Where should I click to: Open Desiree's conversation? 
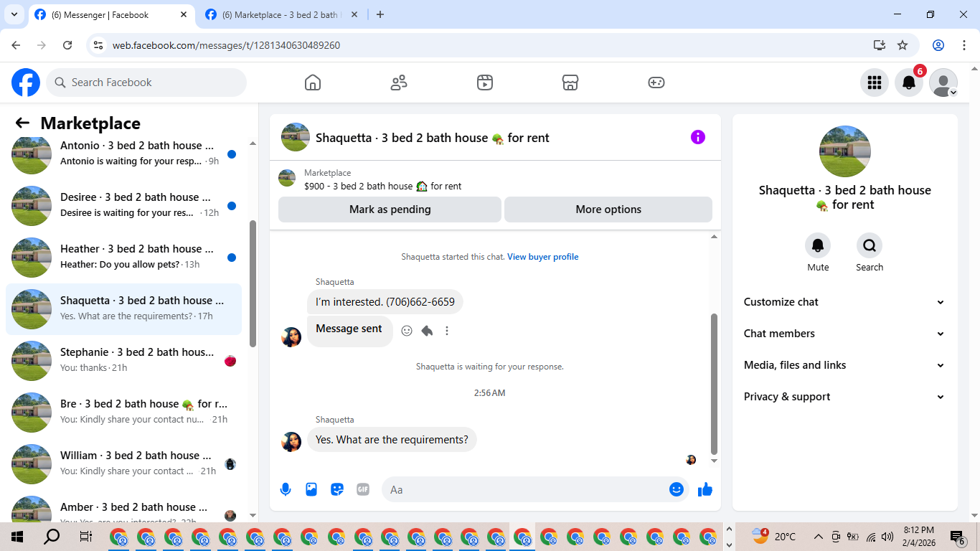pyautogui.click(x=123, y=206)
